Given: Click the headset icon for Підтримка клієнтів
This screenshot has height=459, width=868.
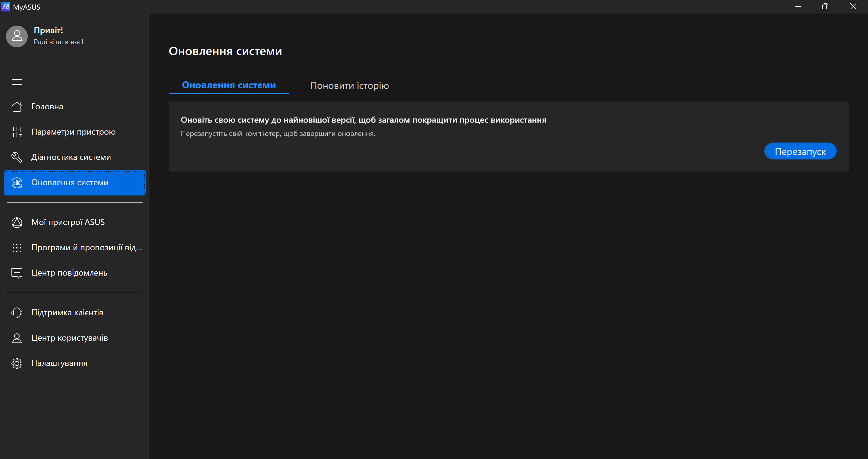Looking at the screenshot, I should point(17,313).
